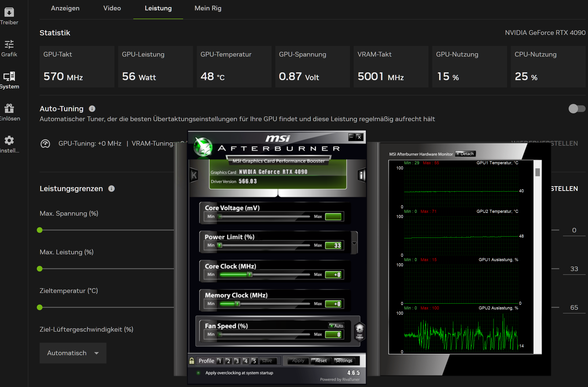Open the Grafik section in sidebar
This screenshot has width=588, height=387.
click(9, 48)
